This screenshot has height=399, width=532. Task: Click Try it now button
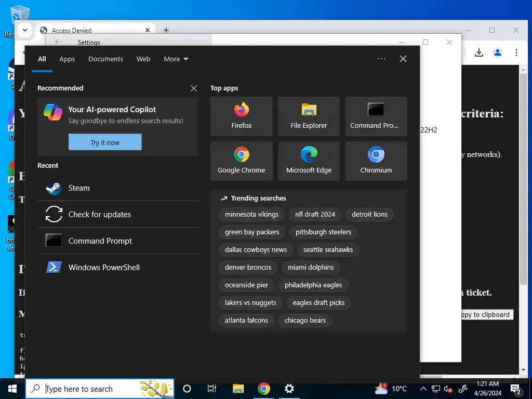coord(105,142)
